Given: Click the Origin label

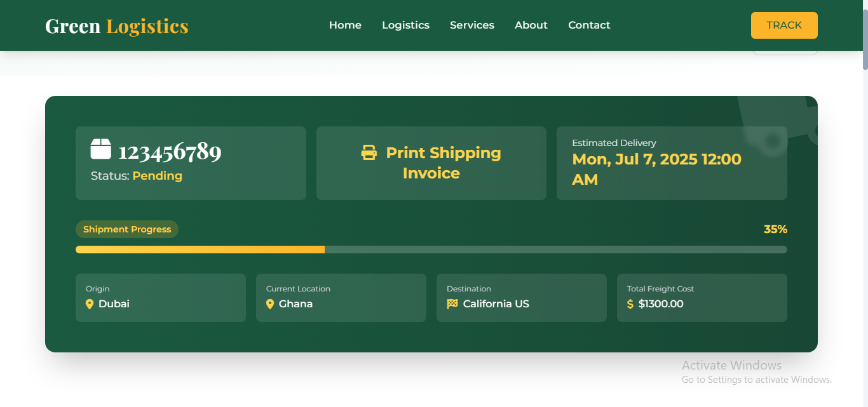Looking at the screenshot, I should coord(98,289).
